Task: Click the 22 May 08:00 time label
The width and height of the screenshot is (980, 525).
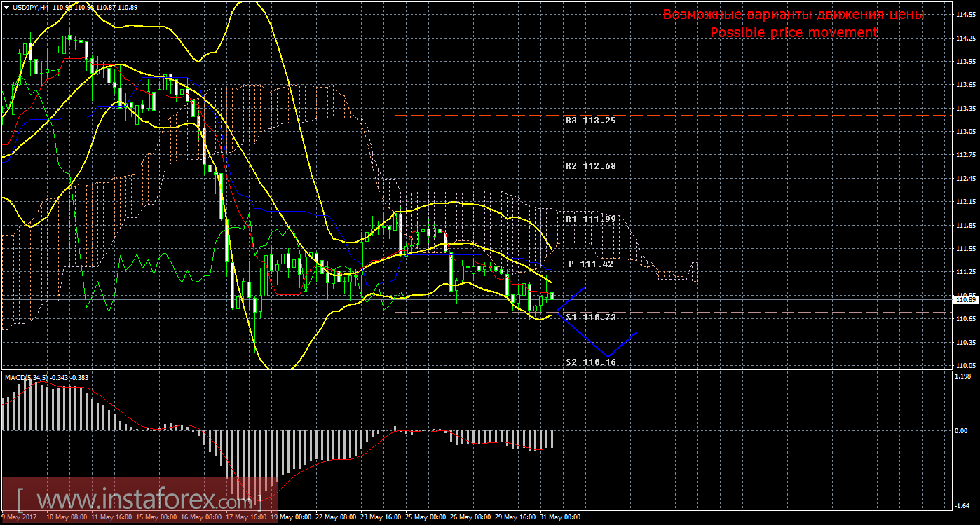Action: point(335,518)
